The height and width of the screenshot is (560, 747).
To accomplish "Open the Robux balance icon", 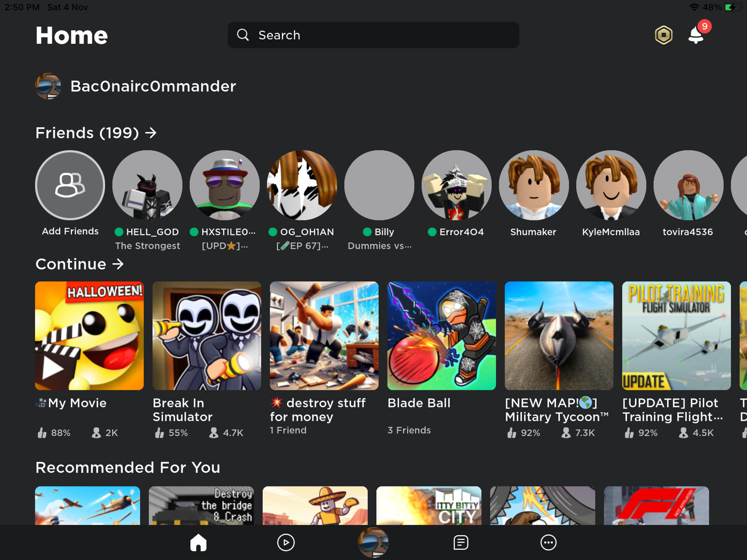I will [x=663, y=35].
